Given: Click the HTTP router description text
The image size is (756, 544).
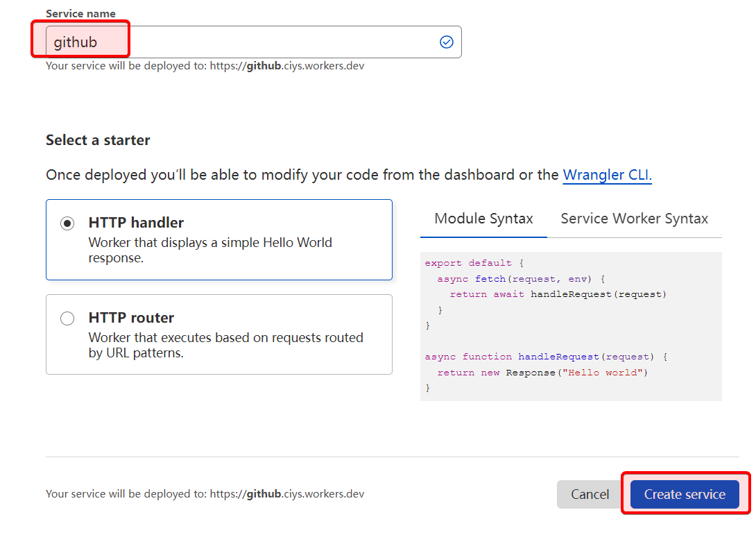Looking at the screenshot, I should coord(225,345).
